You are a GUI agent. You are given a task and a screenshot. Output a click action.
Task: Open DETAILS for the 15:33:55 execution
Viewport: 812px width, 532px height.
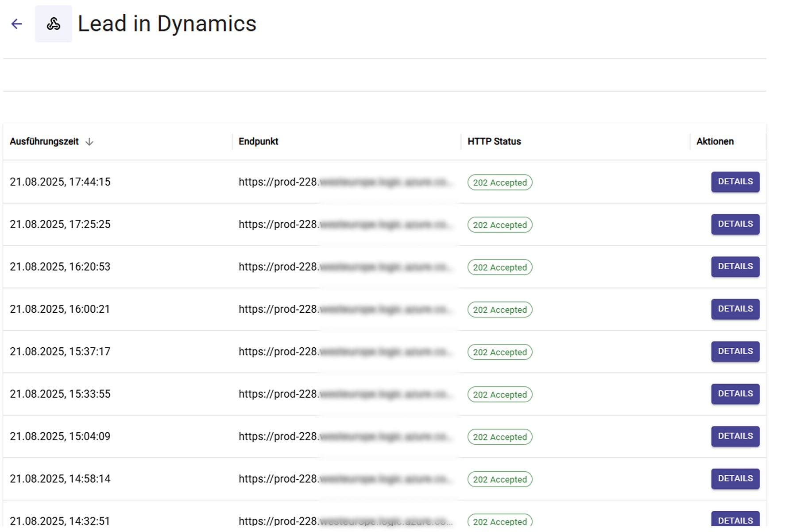pyautogui.click(x=735, y=394)
